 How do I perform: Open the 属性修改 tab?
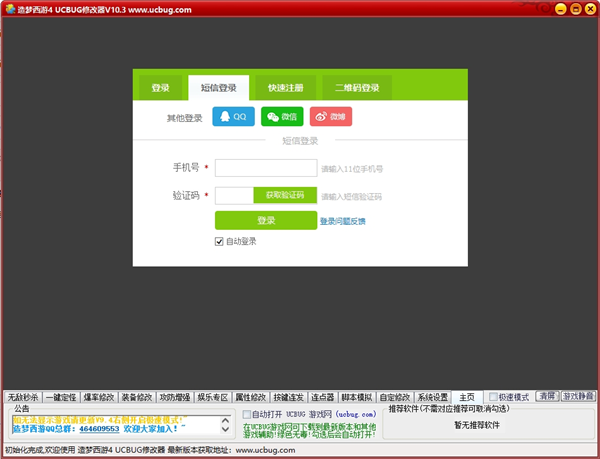click(x=251, y=397)
